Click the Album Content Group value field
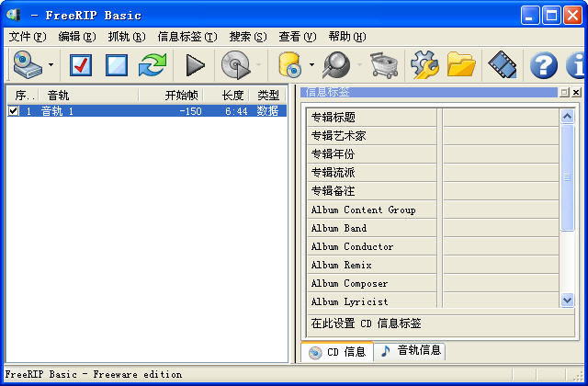The width and height of the screenshot is (588, 386). click(x=501, y=210)
